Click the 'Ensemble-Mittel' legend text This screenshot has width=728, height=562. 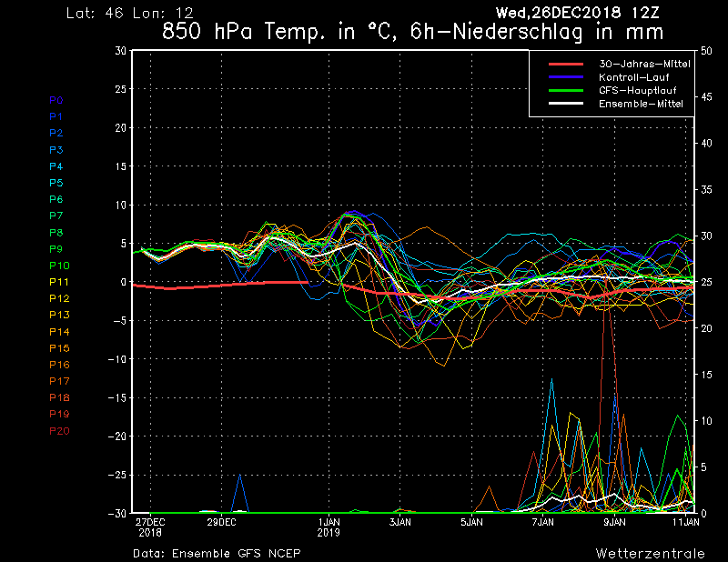(x=641, y=104)
